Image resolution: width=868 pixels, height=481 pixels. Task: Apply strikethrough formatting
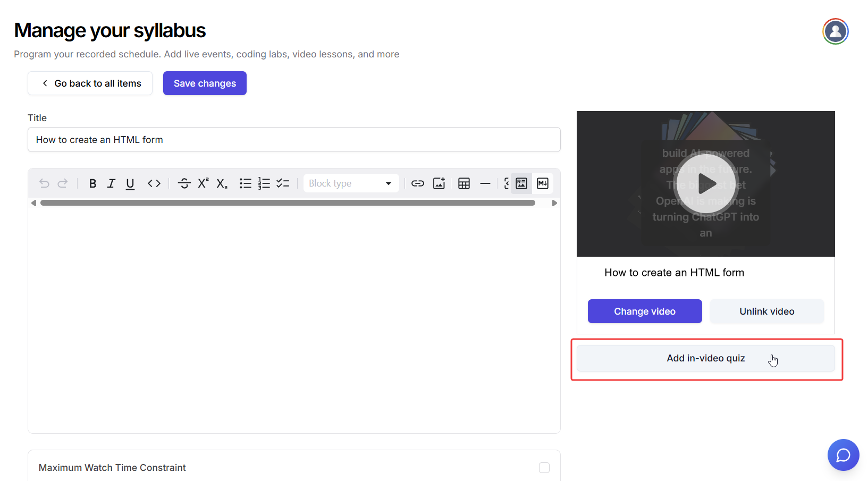click(x=184, y=183)
